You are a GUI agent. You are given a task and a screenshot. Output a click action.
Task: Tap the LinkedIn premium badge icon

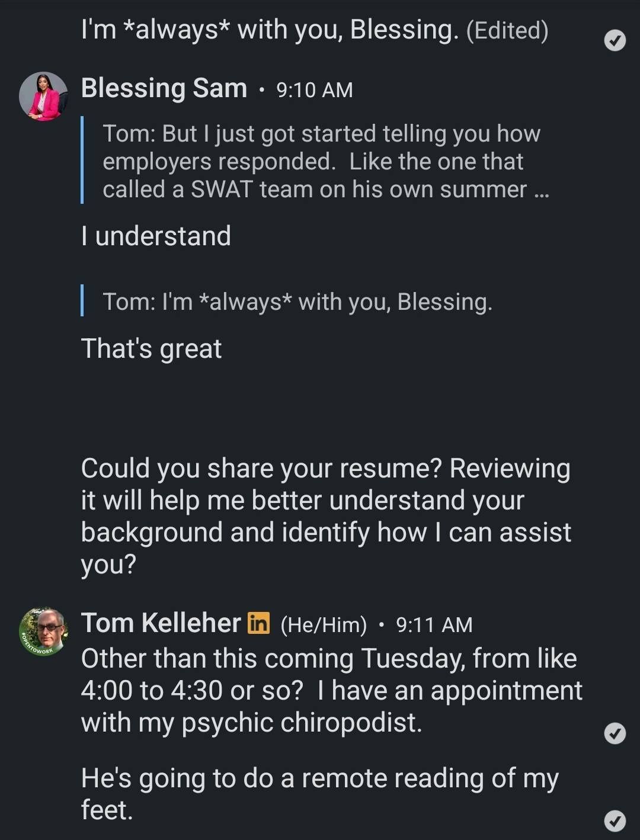click(x=259, y=623)
